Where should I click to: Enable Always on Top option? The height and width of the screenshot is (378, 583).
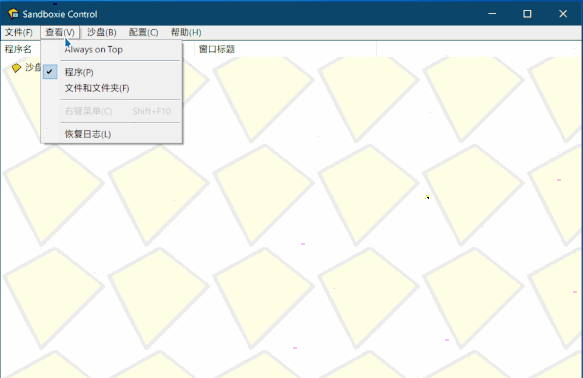112,50
